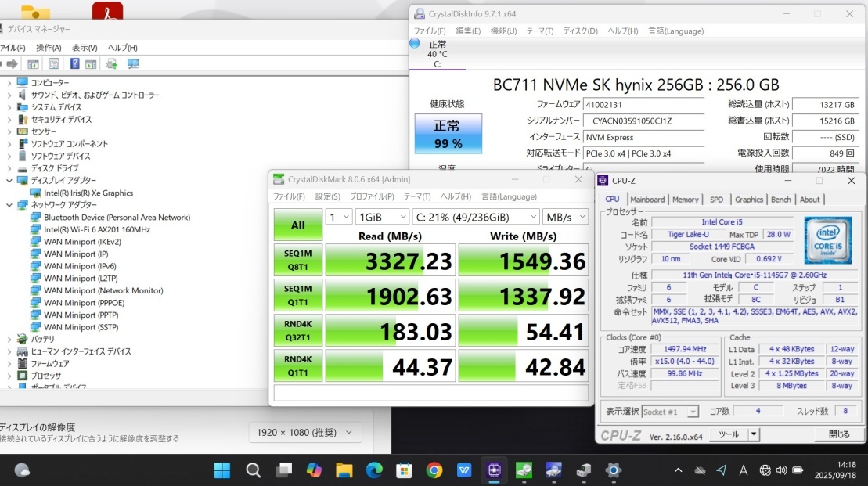This screenshot has width=868, height=486.
Task: Click the Windows Start button
Action: [222, 470]
